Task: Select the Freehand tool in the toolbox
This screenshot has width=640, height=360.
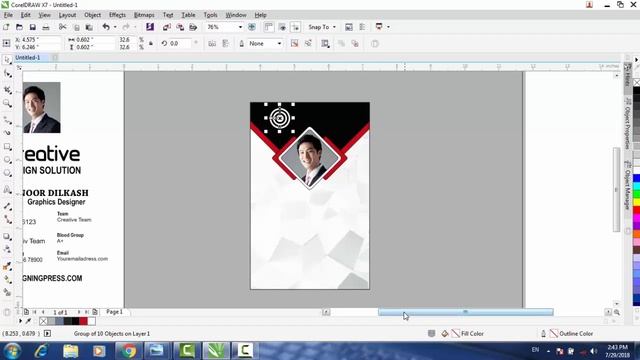Action: click(x=7, y=120)
